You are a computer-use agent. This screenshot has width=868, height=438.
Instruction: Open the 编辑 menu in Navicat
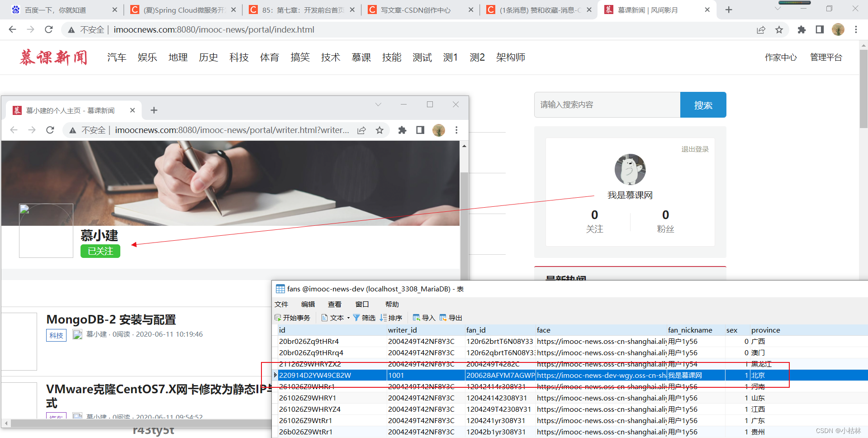(308, 304)
